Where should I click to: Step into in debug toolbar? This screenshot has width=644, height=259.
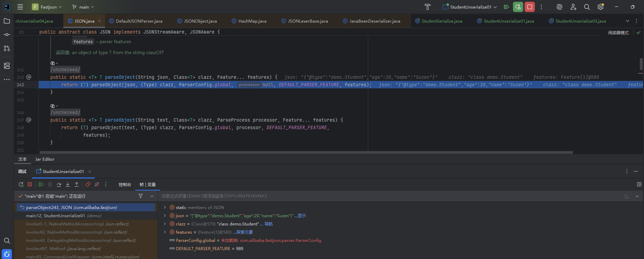(x=68, y=184)
